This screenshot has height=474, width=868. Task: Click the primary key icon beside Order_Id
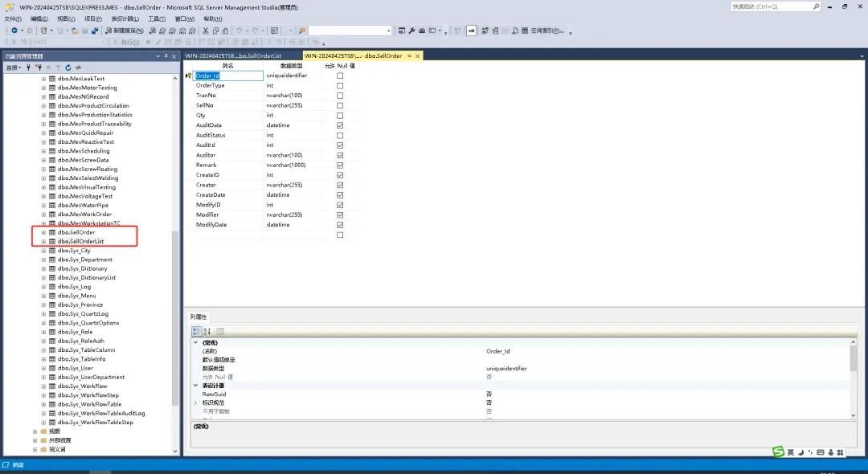[x=188, y=76]
